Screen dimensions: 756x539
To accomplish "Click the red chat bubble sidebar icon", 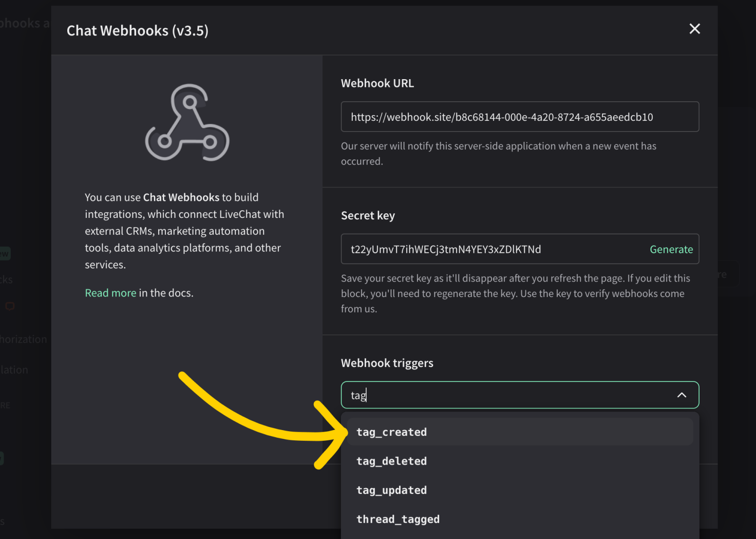I will click(x=10, y=306).
